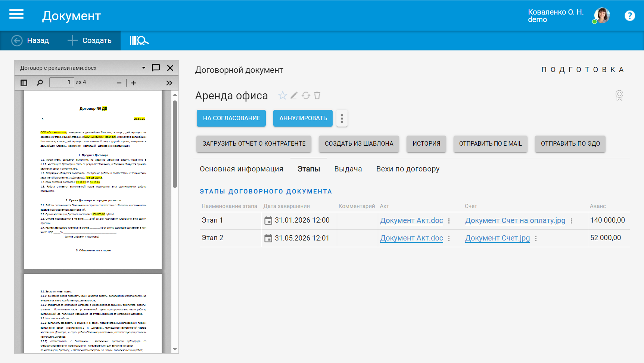Switch to Основная информация tab
Image resolution: width=644 pixels, height=363 pixels.
pyautogui.click(x=241, y=169)
